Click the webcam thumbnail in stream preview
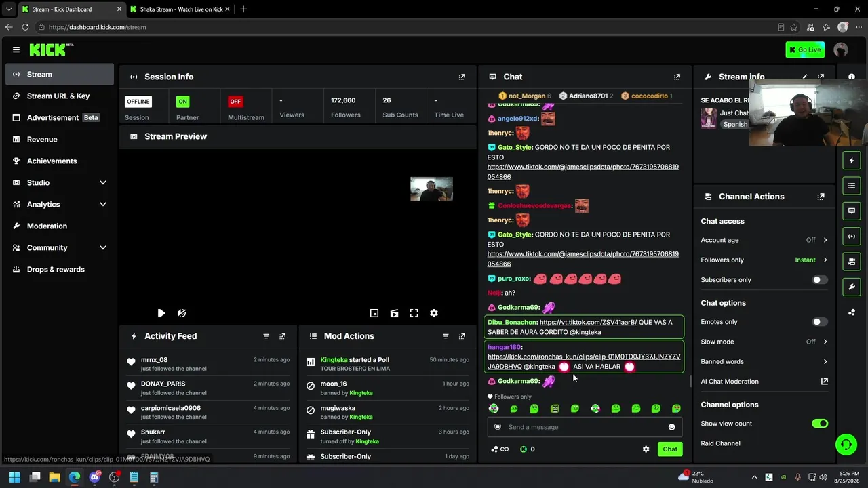The height and width of the screenshot is (488, 868). click(x=431, y=189)
